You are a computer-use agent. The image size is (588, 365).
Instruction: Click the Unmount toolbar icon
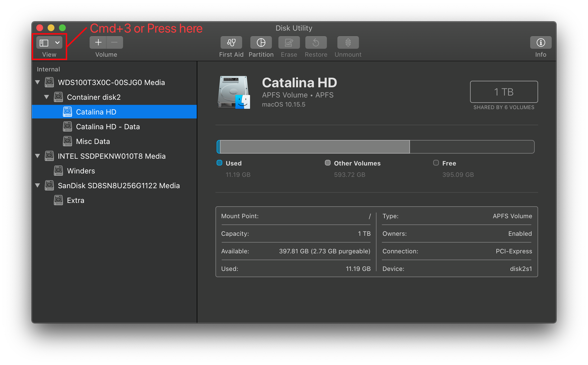coord(348,43)
